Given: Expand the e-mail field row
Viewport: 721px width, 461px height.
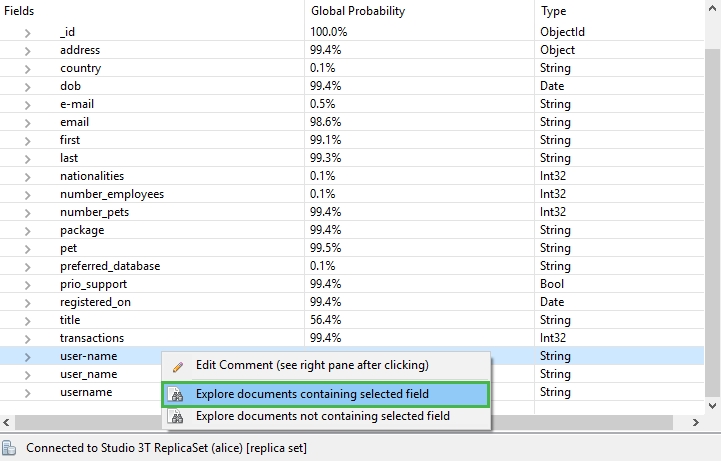Looking at the screenshot, I should (x=28, y=105).
